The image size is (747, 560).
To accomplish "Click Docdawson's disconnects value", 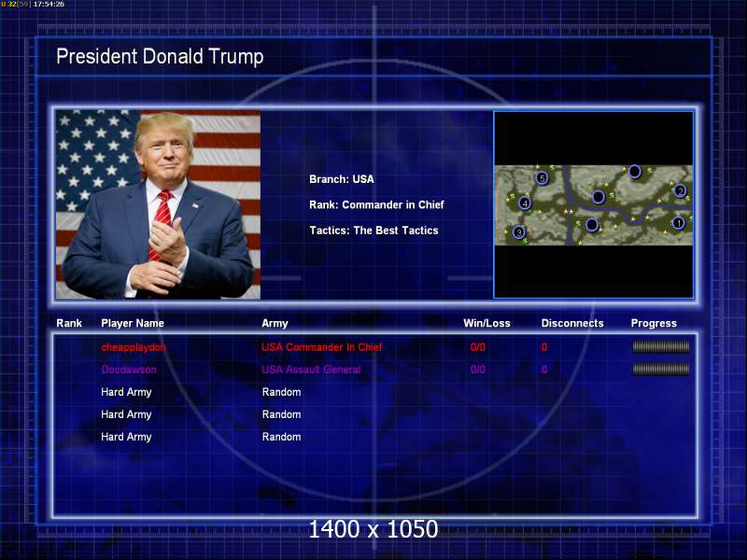I will pyautogui.click(x=544, y=370).
